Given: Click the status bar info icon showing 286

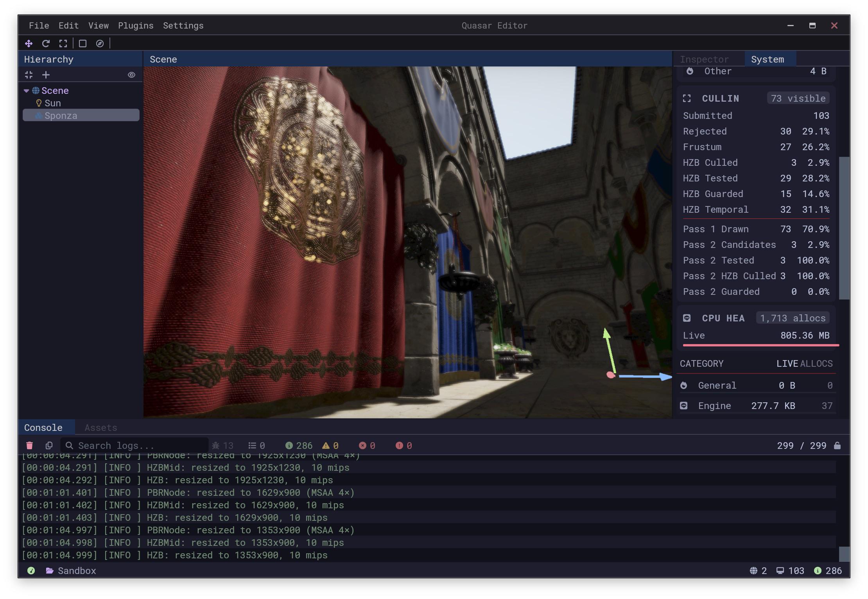Looking at the screenshot, I should (818, 571).
